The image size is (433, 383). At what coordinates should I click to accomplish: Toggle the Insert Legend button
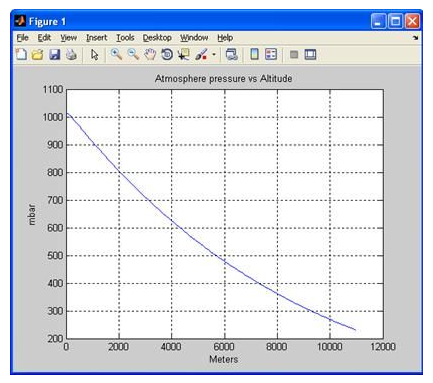[x=271, y=54]
